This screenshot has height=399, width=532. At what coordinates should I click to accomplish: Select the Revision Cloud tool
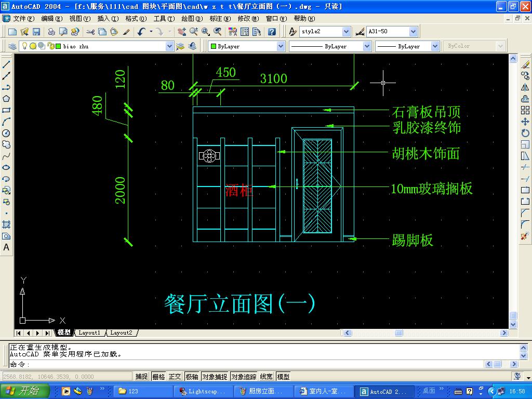(x=6, y=145)
